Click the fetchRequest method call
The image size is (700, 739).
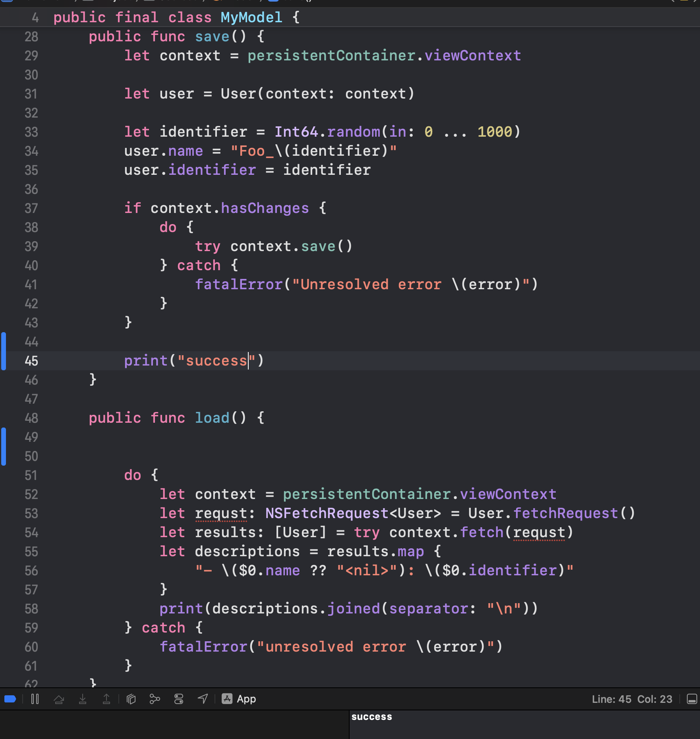(566, 513)
